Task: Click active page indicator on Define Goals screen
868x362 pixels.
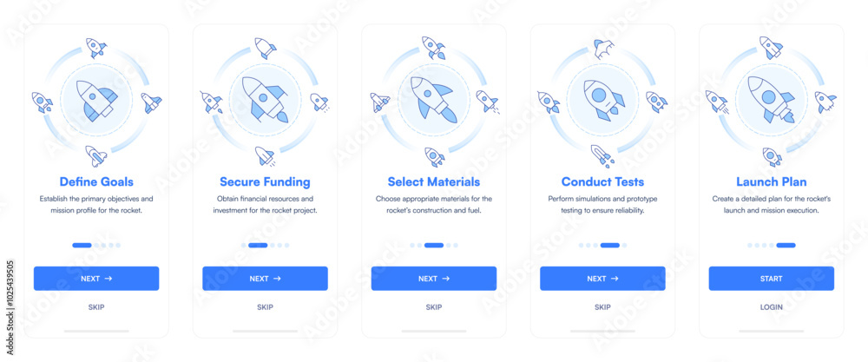Action: pyautogui.click(x=82, y=245)
